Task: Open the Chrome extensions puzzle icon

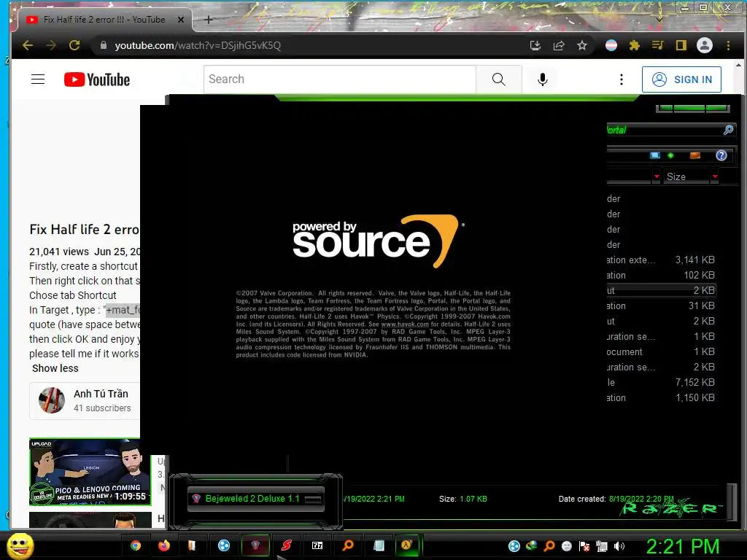Action: (x=634, y=46)
